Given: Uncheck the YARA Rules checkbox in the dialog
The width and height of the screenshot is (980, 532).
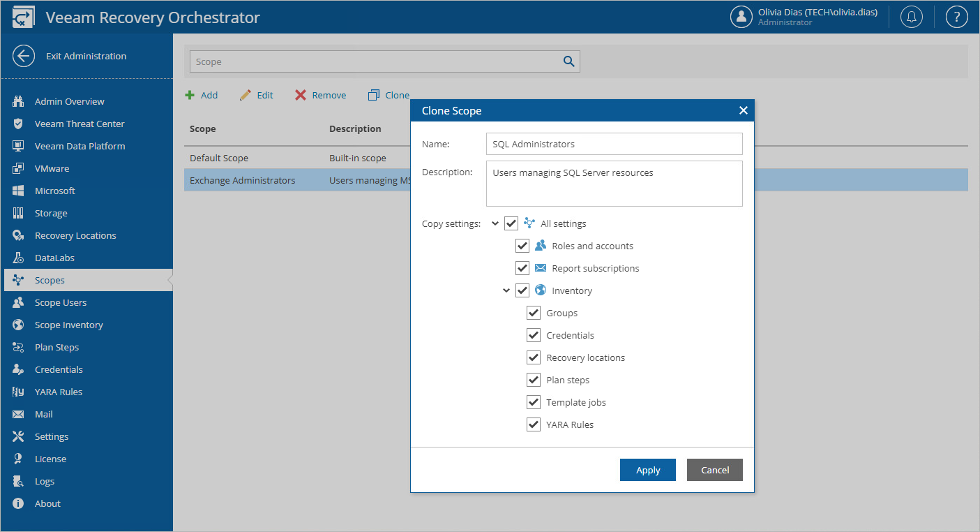Looking at the screenshot, I should coord(534,424).
